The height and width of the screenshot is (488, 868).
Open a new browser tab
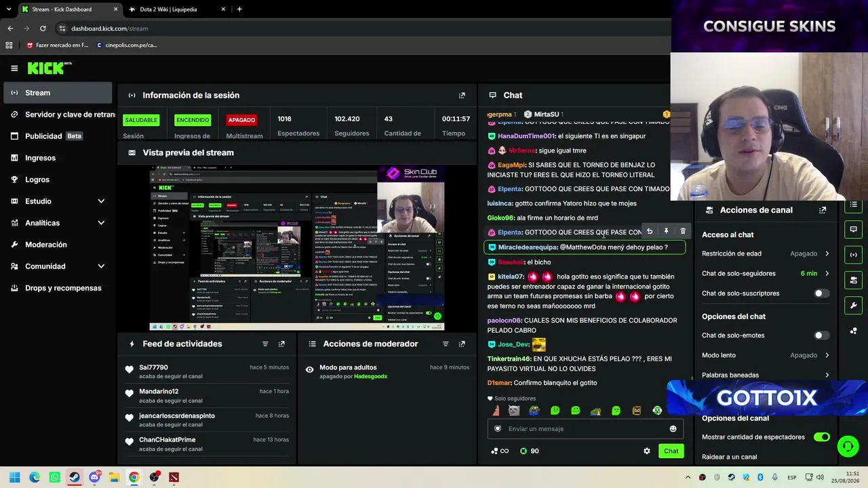tap(239, 9)
